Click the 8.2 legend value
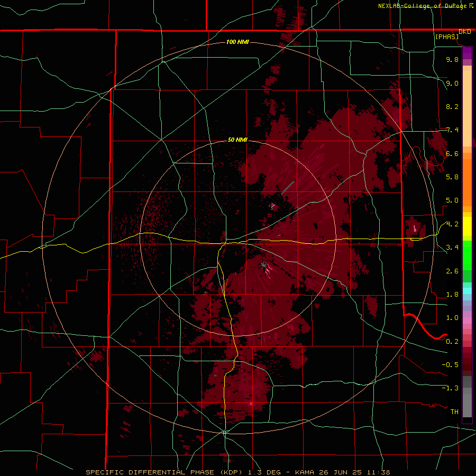The height and width of the screenshot is (476, 476). pyautogui.click(x=452, y=106)
